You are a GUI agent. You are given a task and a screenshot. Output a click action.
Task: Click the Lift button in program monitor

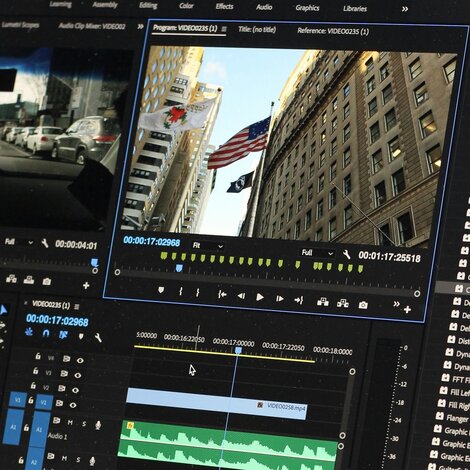[x=323, y=302]
